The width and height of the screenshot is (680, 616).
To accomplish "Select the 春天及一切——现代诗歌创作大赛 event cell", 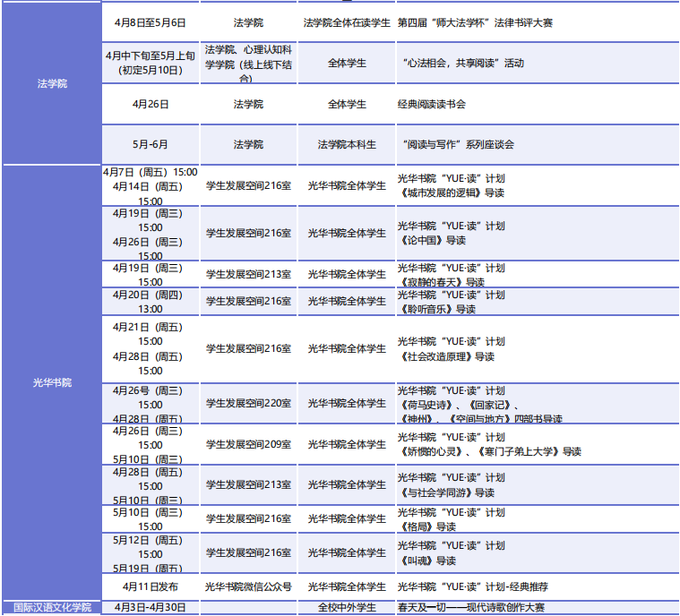I will (x=471, y=607).
